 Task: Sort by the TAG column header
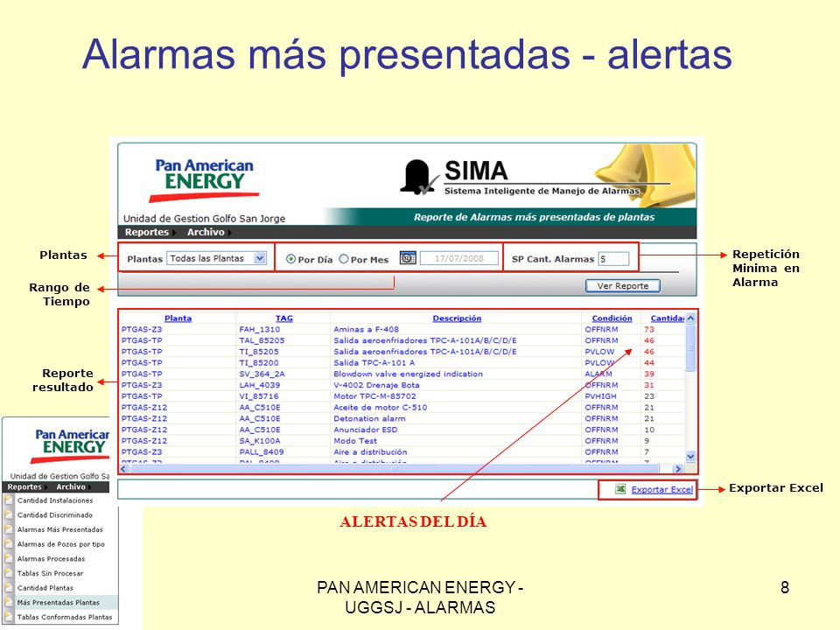click(x=283, y=318)
